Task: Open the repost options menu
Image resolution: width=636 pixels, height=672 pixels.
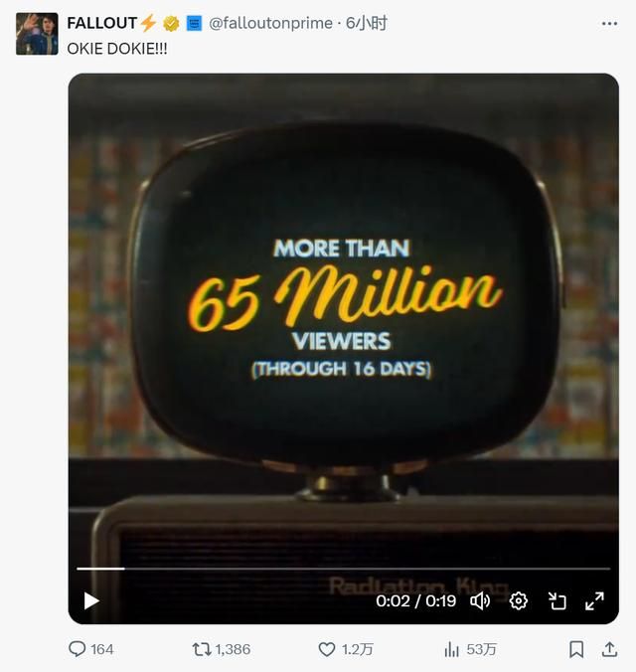Action: tap(202, 649)
